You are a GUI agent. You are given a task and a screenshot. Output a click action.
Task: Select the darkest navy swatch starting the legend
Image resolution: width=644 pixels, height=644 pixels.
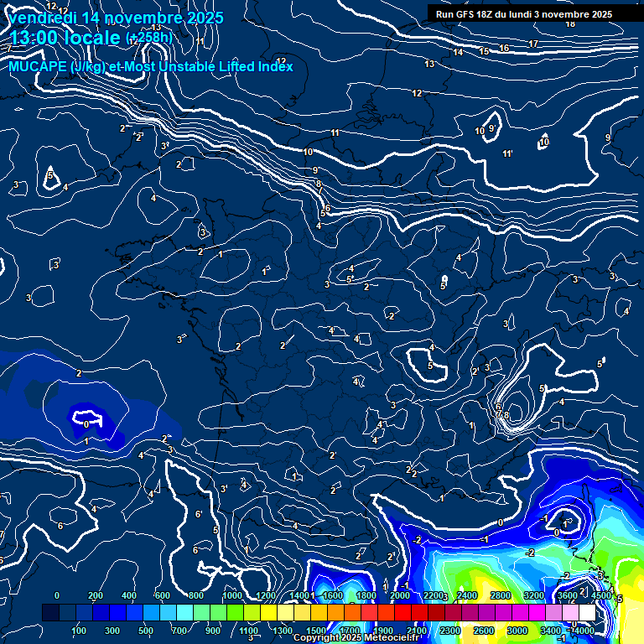[x=50, y=612]
